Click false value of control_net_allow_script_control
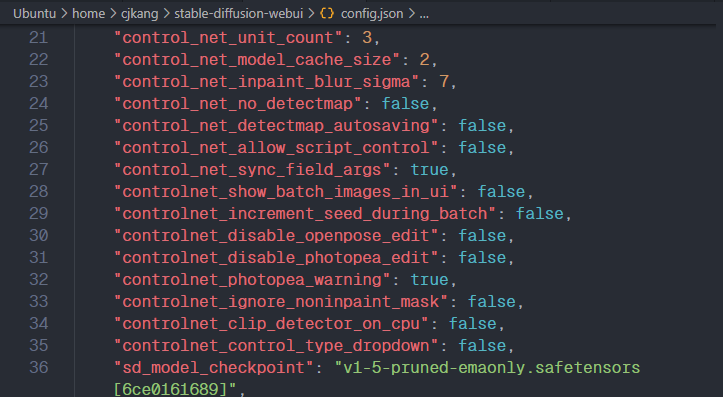The width and height of the screenshot is (723, 397). pos(482,148)
